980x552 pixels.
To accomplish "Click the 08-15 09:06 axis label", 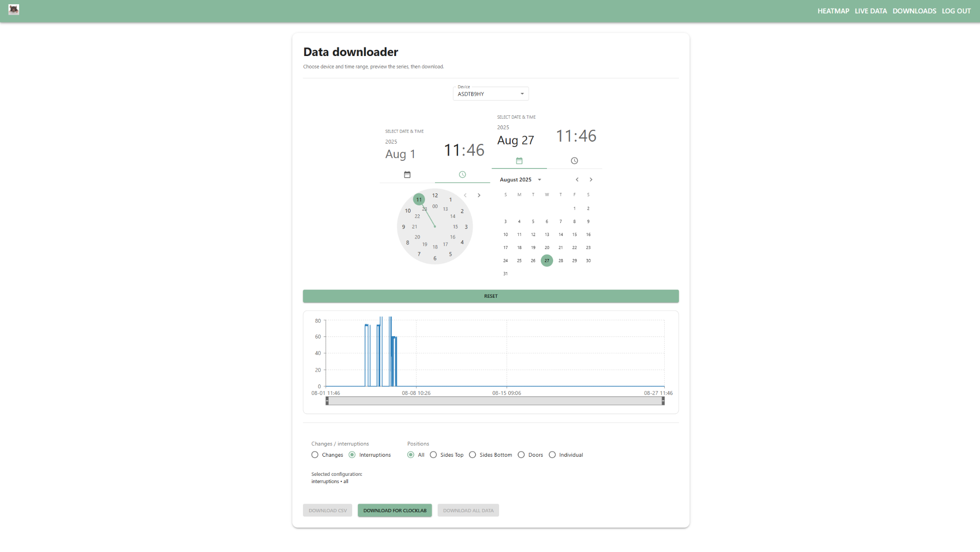I will pyautogui.click(x=507, y=393).
